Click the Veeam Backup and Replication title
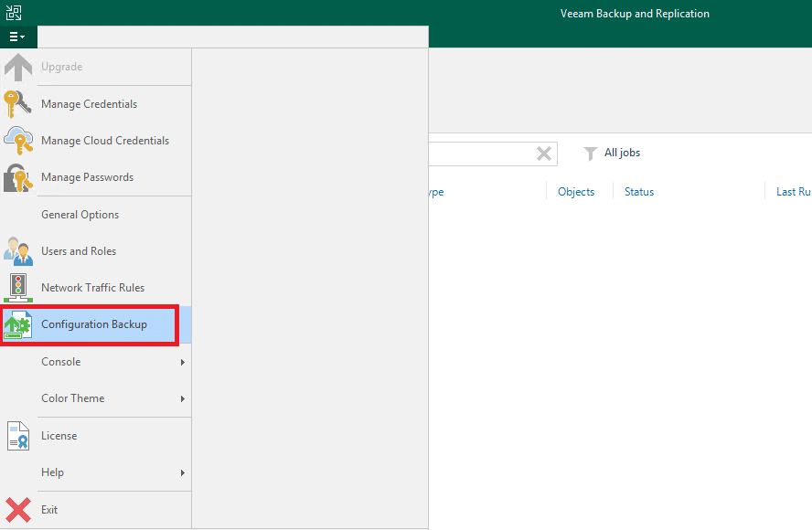 point(635,14)
